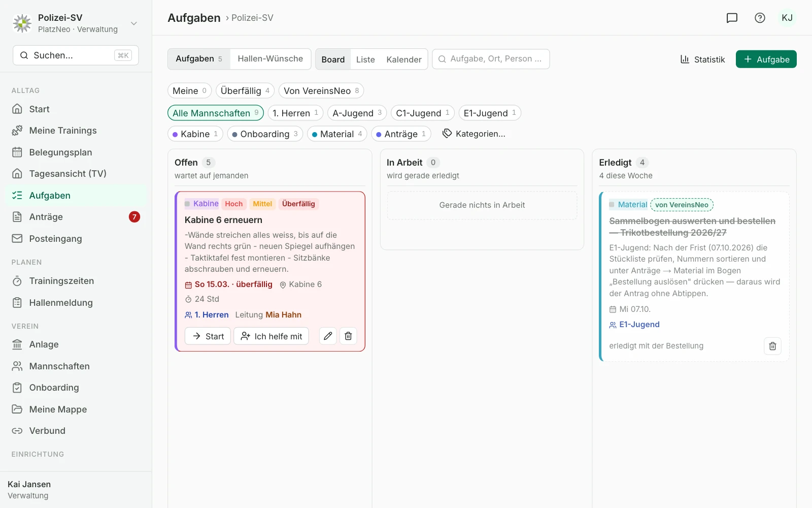The image size is (812, 508).
Task: Click the Polizei-SV club logo
Action: [x=22, y=23]
